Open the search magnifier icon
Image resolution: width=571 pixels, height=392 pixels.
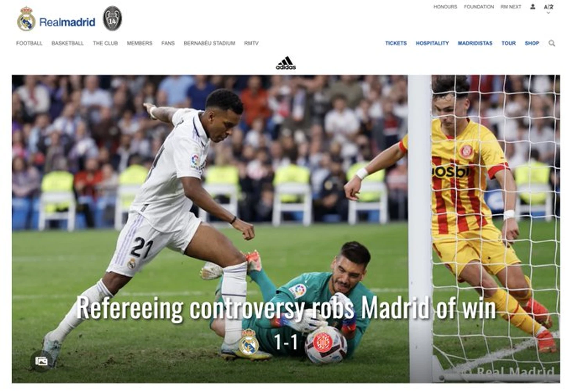[552, 43]
